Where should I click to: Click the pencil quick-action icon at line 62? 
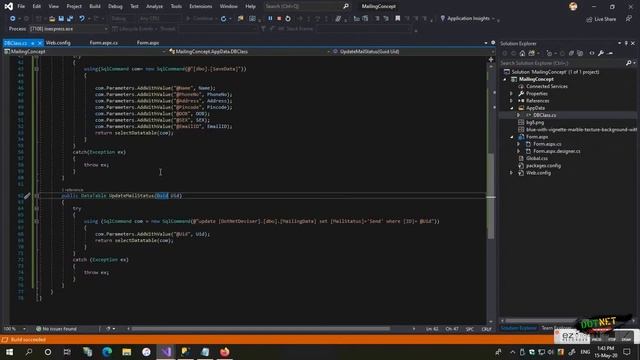click(27, 196)
